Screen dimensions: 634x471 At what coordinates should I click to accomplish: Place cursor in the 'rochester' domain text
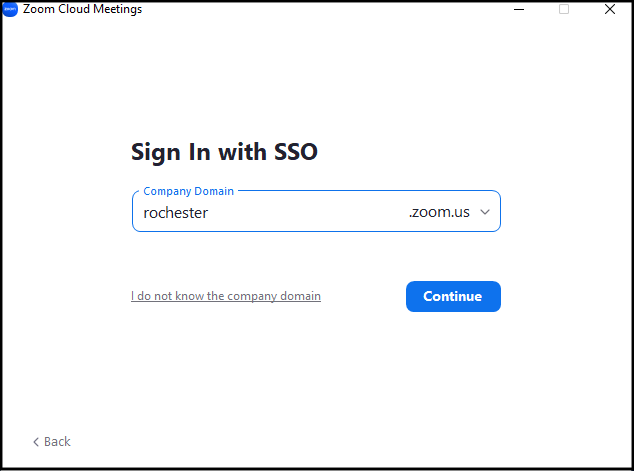[175, 213]
